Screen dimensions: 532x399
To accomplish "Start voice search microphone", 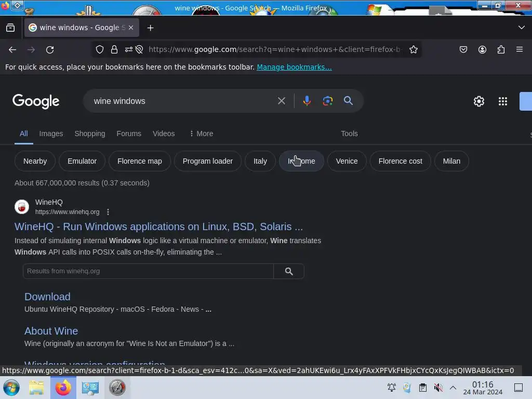I will pyautogui.click(x=307, y=101).
